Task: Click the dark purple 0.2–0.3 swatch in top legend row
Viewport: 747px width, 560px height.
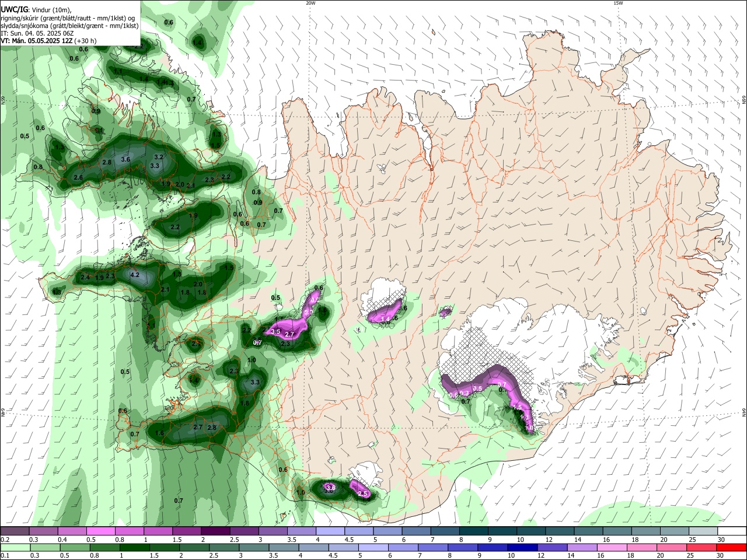Action: tap(15, 531)
